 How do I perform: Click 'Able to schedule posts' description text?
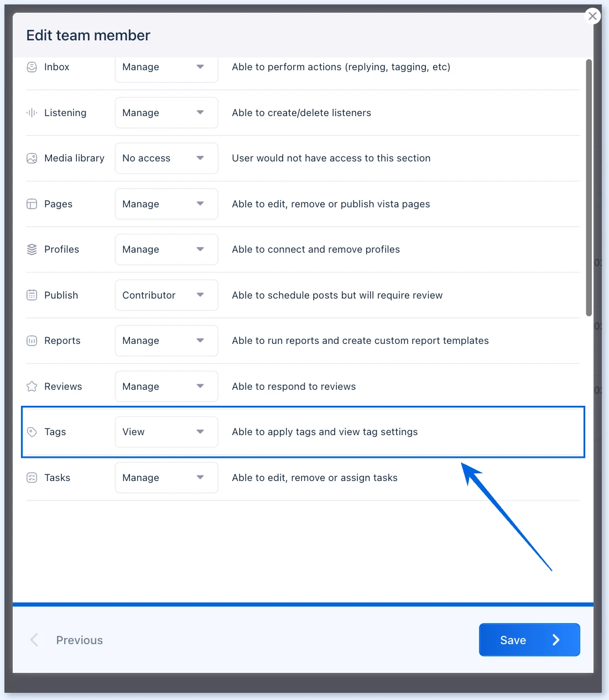(337, 295)
